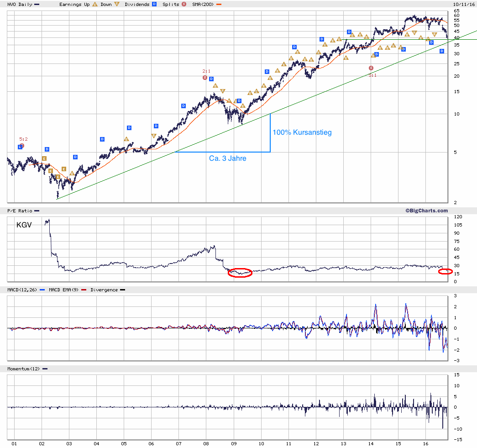Click the '16' year label on x-axis
The image size is (477, 448).
(x=425, y=444)
